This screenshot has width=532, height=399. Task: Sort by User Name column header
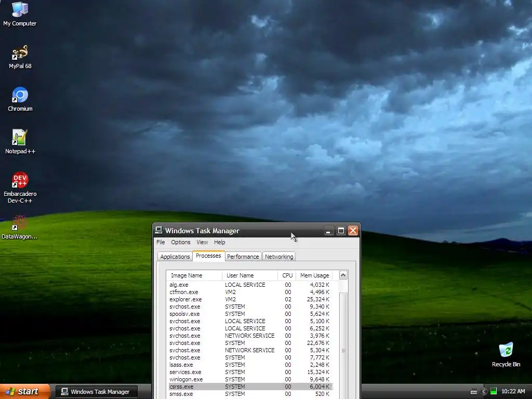point(250,275)
